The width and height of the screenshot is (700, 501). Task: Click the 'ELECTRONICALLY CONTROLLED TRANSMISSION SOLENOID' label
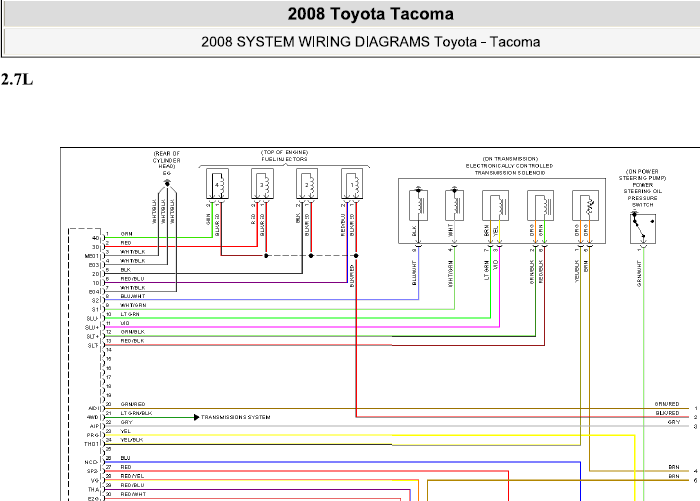(509, 169)
